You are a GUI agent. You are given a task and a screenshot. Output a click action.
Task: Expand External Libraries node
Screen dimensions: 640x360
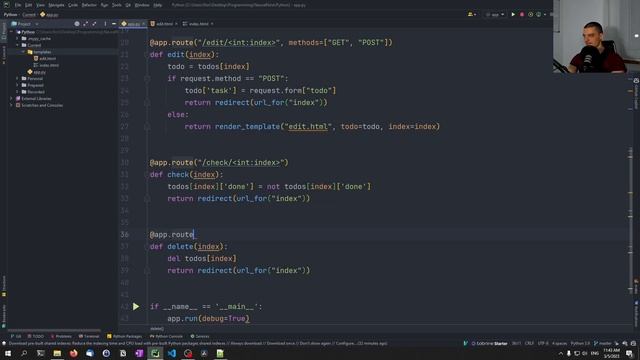point(11,98)
